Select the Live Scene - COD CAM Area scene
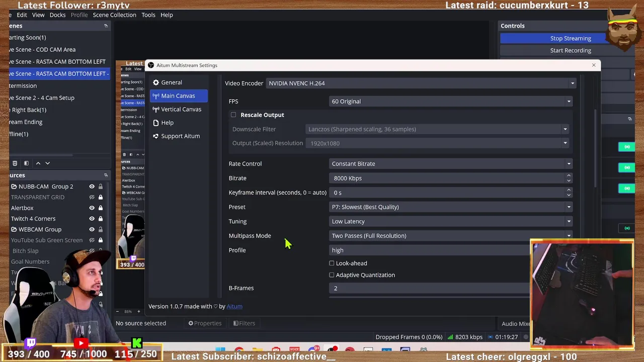The width and height of the screenshot is (644, 362). pyautogui.click(x=59, y=49)
